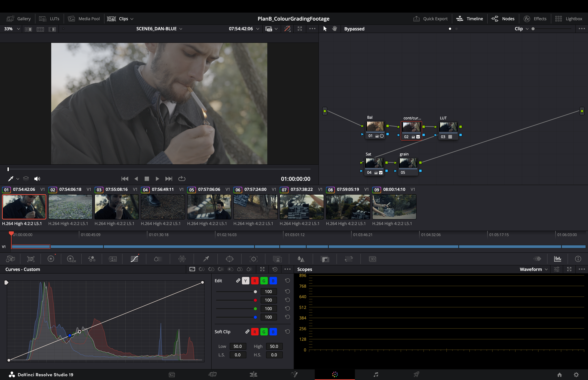This screenshot has width=588, height=380.
Task: Expand the SCENE6_DAN-BLUE timeline dropdown
Action: tap(159, 29)
